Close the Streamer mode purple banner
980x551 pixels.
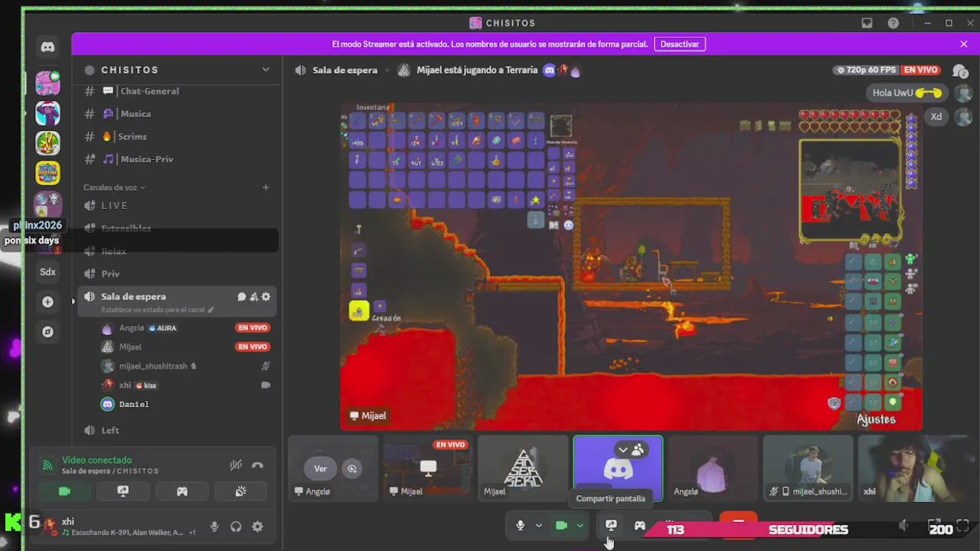pyautogui.click(x=963, y=44)
